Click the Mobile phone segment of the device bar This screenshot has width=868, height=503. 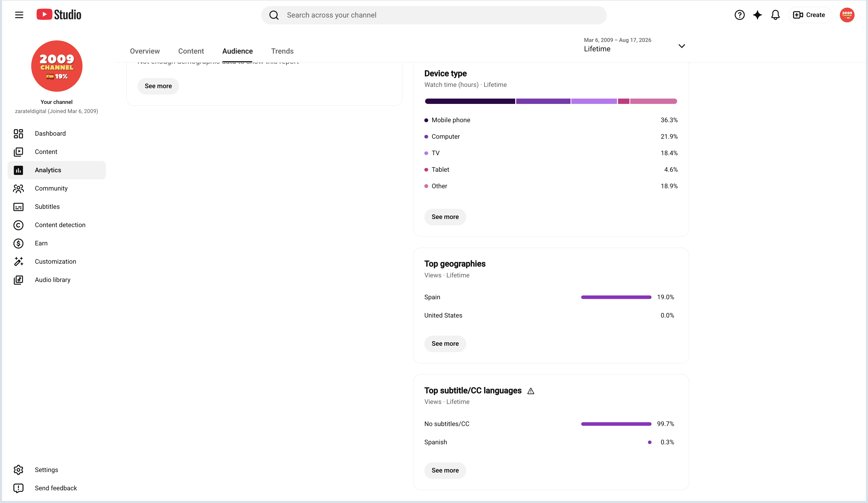[470, 101]
